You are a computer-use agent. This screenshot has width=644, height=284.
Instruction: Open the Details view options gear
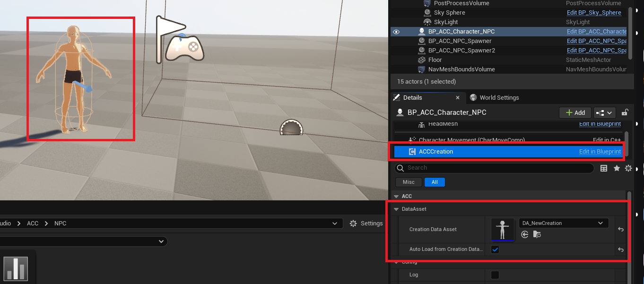pos(628,168)
